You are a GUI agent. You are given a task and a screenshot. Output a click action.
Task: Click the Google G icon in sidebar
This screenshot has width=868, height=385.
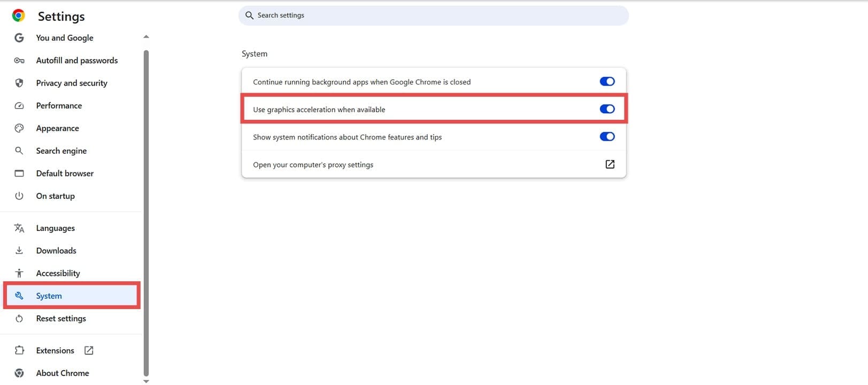click(19, 38)
